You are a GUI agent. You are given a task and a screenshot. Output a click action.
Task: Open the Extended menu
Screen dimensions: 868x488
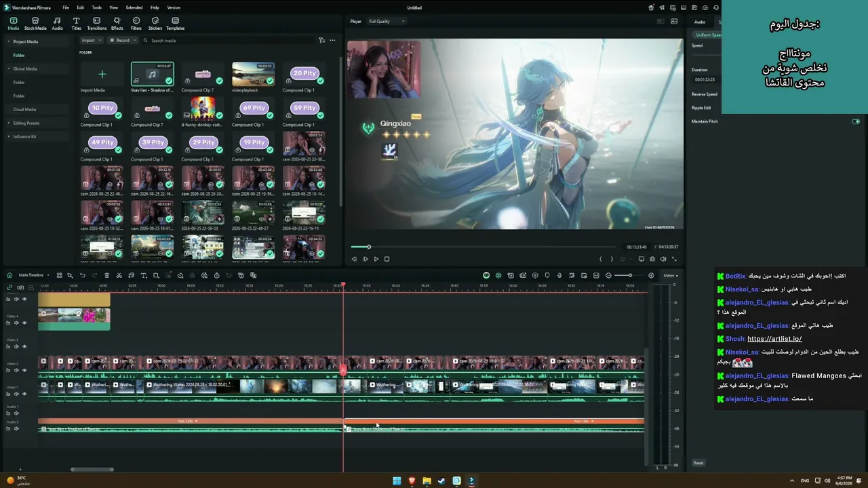tap(134, 7)
